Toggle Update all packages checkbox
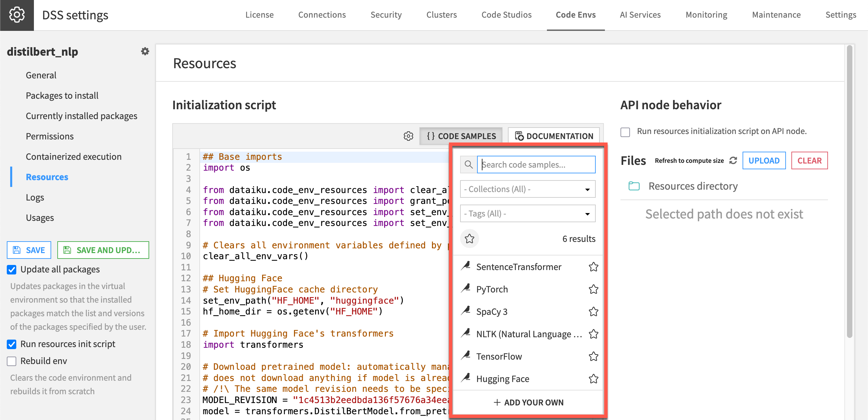The width and height of the screenshot is (868, 420). pos(12,270)
